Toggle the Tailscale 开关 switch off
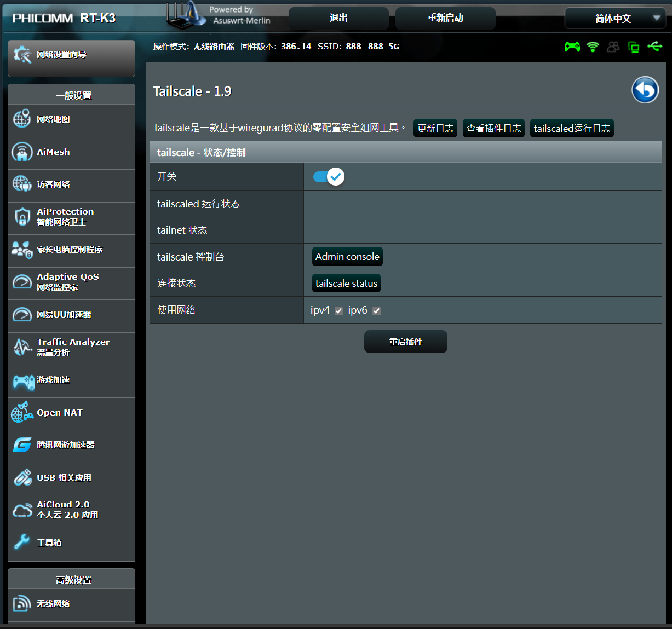The height and width of the screenshot is (629, 672). pos(329,177)
